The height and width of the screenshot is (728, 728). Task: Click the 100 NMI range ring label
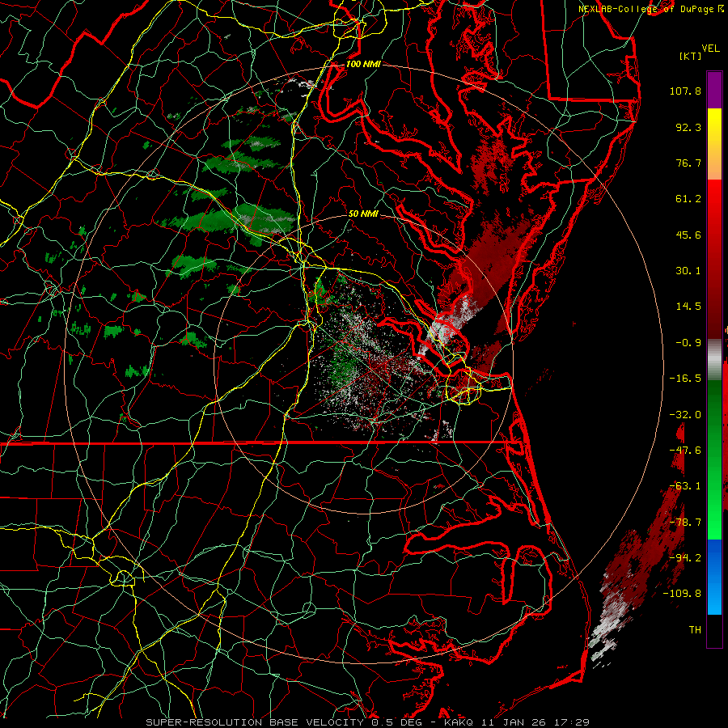coord(363,64)
